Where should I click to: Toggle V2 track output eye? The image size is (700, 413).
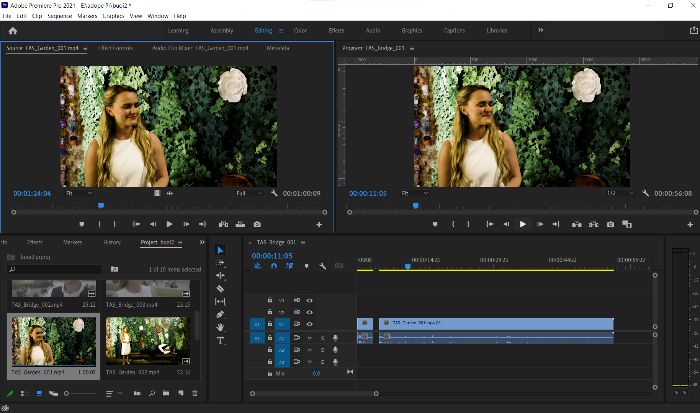[x=309, y=312]
